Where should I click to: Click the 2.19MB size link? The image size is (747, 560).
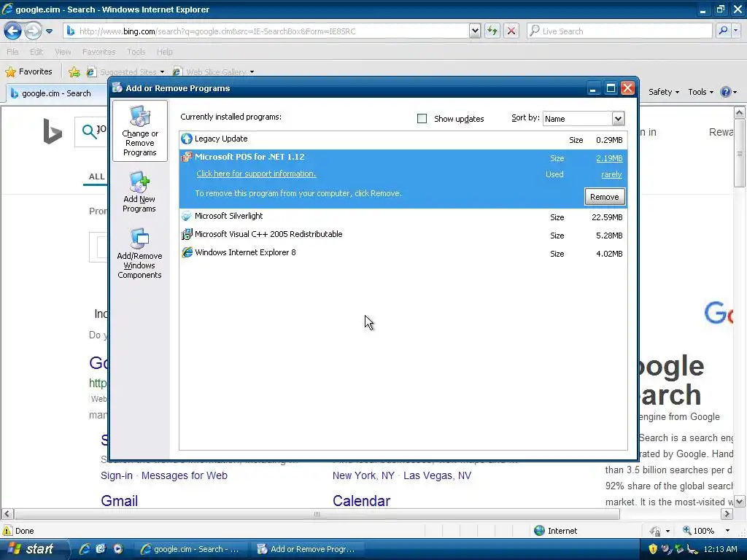click(609, 158)
